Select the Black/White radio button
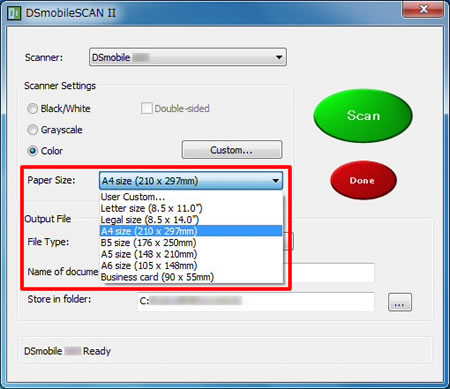 tap(32, 109)
